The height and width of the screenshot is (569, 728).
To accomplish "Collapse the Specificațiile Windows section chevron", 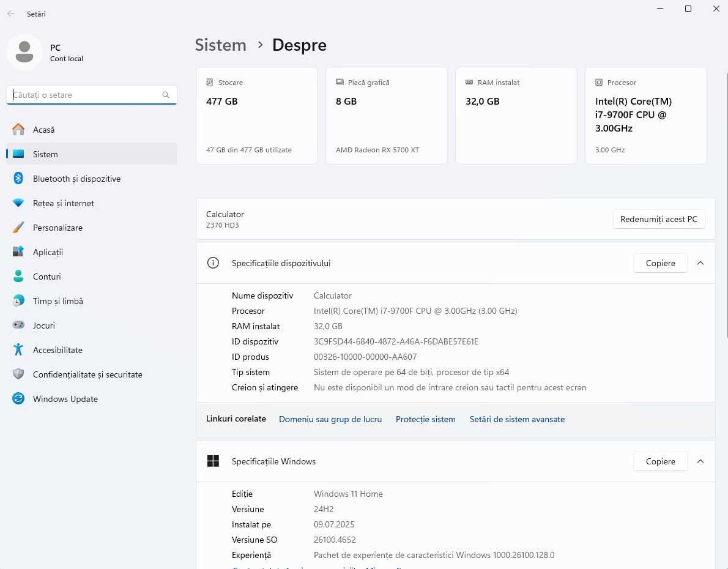I will [700, 461].
